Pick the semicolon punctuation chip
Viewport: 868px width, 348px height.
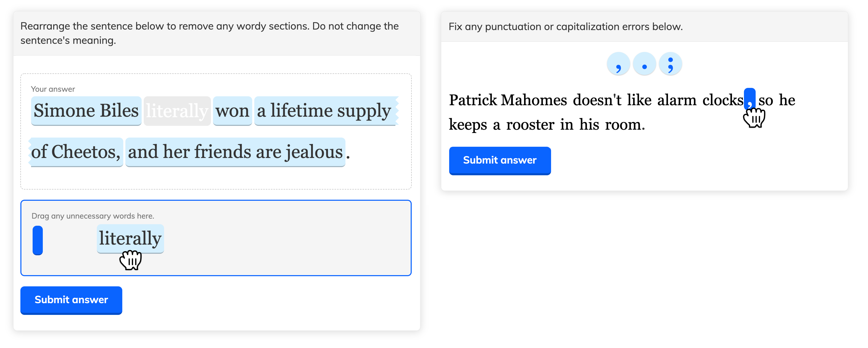tap(670, 64)
